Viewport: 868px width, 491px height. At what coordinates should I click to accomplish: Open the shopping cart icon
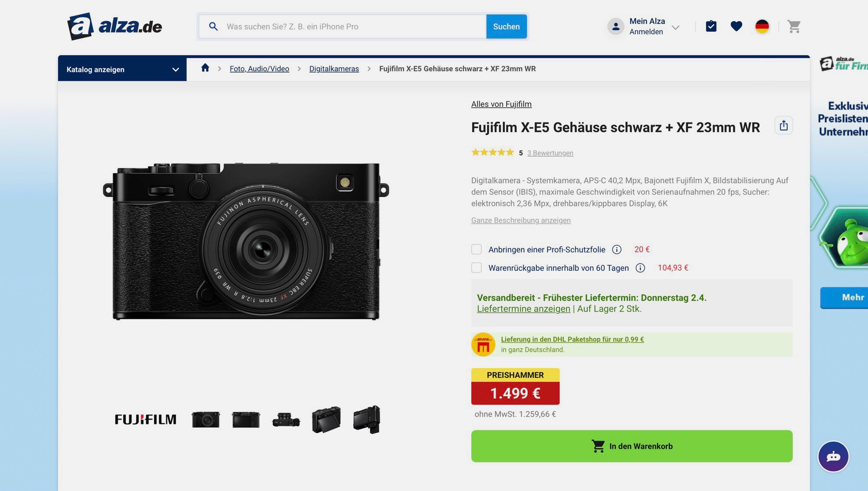point(794,26)
